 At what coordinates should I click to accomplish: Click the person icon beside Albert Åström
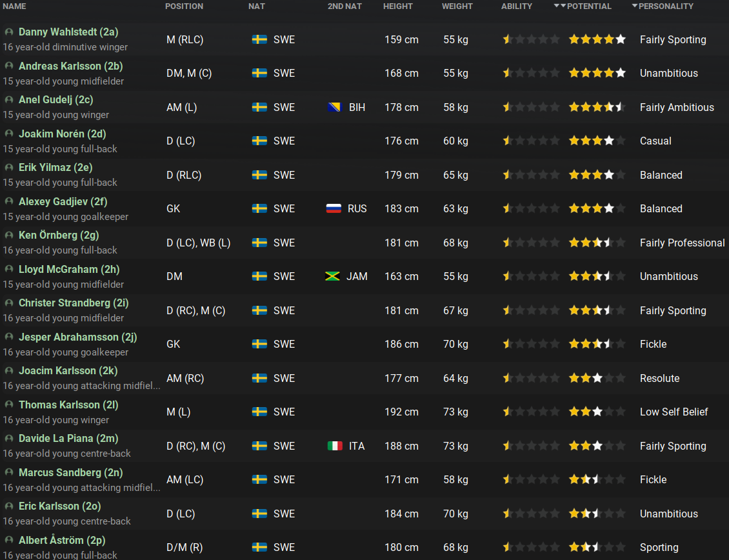[x=9, y=540]
